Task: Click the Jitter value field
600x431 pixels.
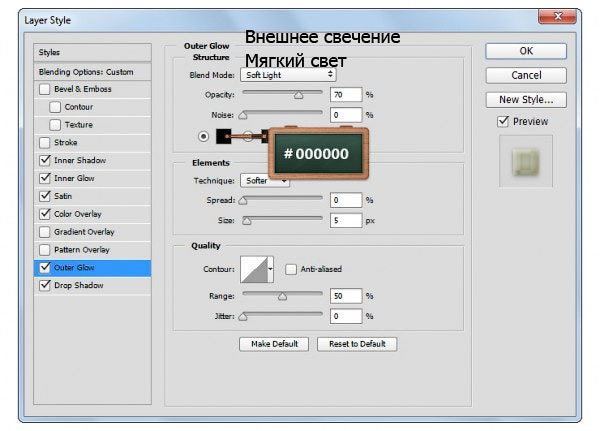Action: 346,316
